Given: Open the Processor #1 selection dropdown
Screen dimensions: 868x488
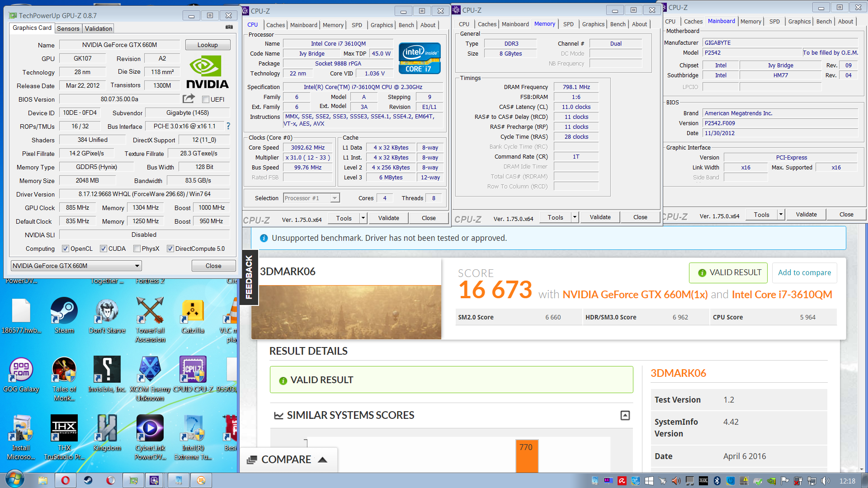Looking at the screenshot, I should point(311,198).
